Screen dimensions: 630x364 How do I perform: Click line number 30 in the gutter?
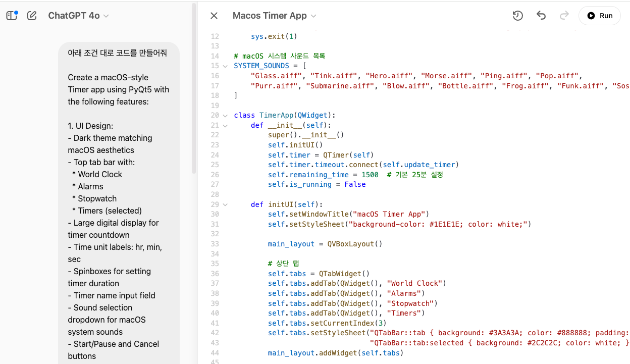215,214
